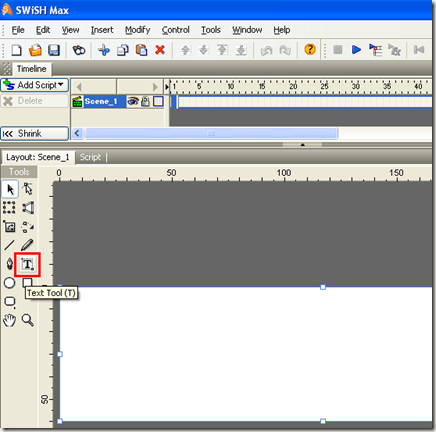Screen dimensions: 436x432
Task: Open help with question mark icon
Action: (x=310, y=49)
